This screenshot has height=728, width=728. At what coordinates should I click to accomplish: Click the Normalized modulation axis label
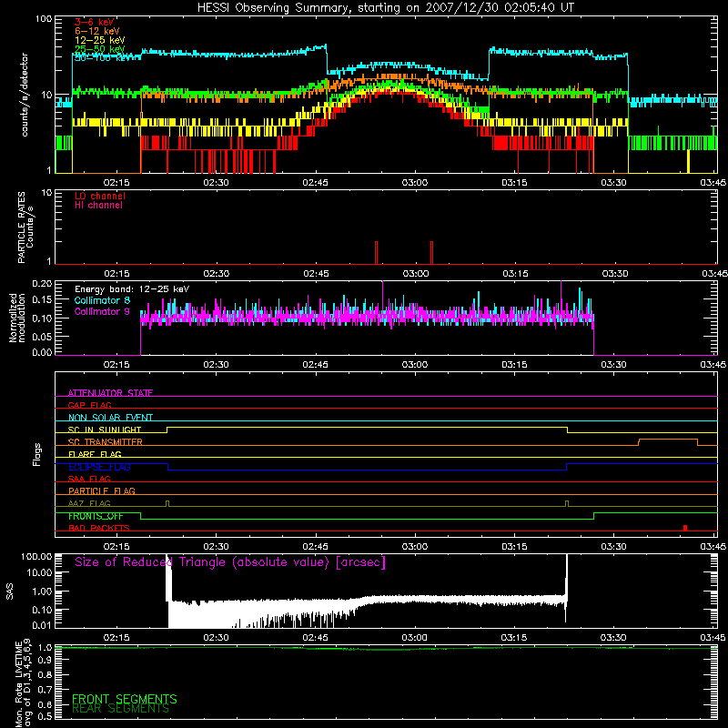click(16, 318)
